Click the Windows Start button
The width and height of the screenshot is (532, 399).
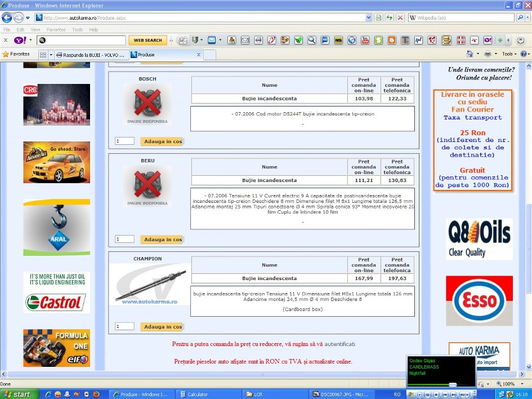(19, 394)
